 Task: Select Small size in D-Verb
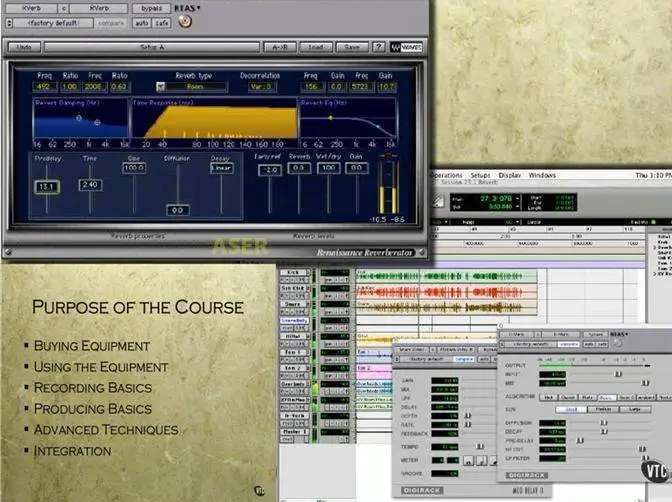pos(571,409)
